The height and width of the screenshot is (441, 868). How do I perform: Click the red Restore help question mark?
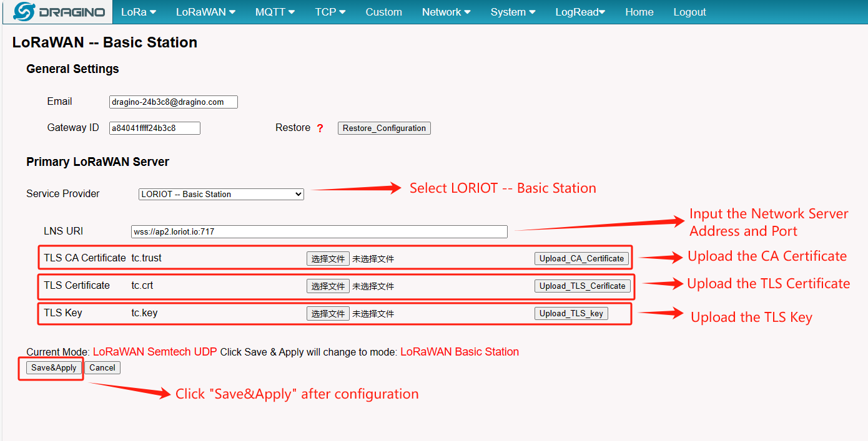point(320,128)
